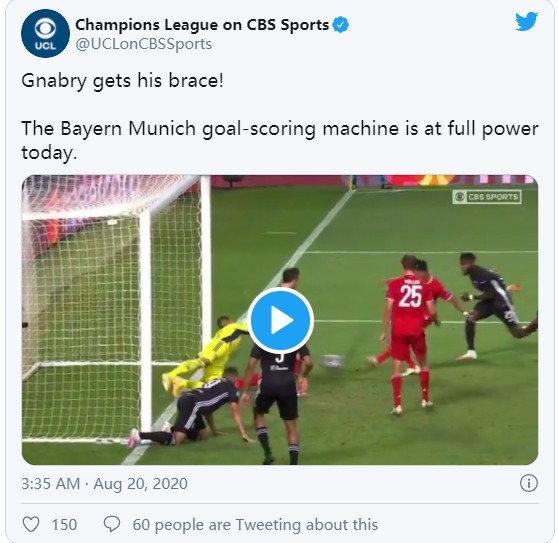Open the CBS UCL profile avatar
The height and width of the screenshot is (543, 558).
click(x=46, y=33)
